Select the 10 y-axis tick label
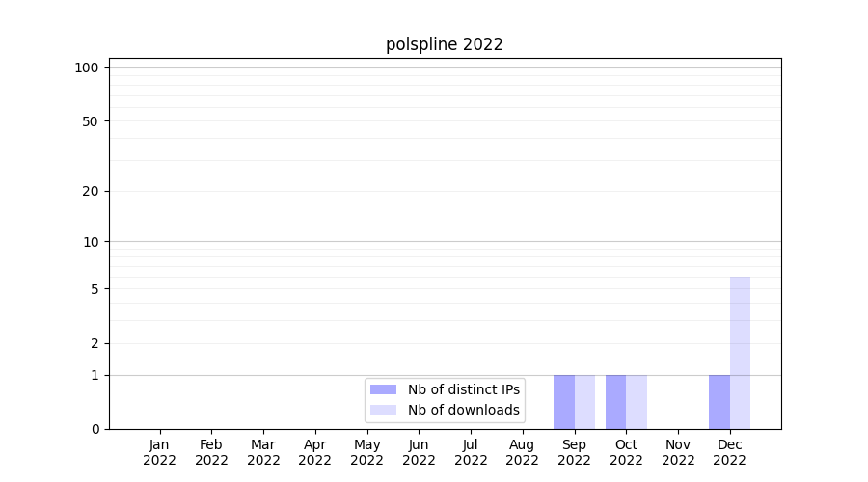This screenshot has height=482, width=868. click(x=91, y=242)
